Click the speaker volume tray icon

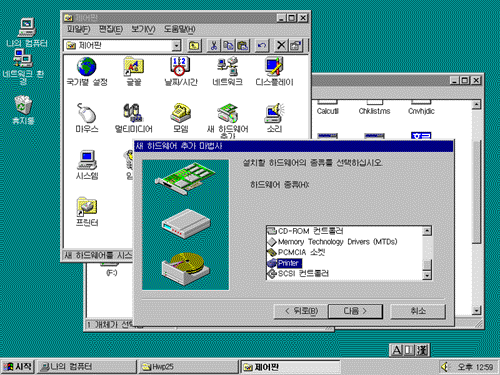[446, 367]
